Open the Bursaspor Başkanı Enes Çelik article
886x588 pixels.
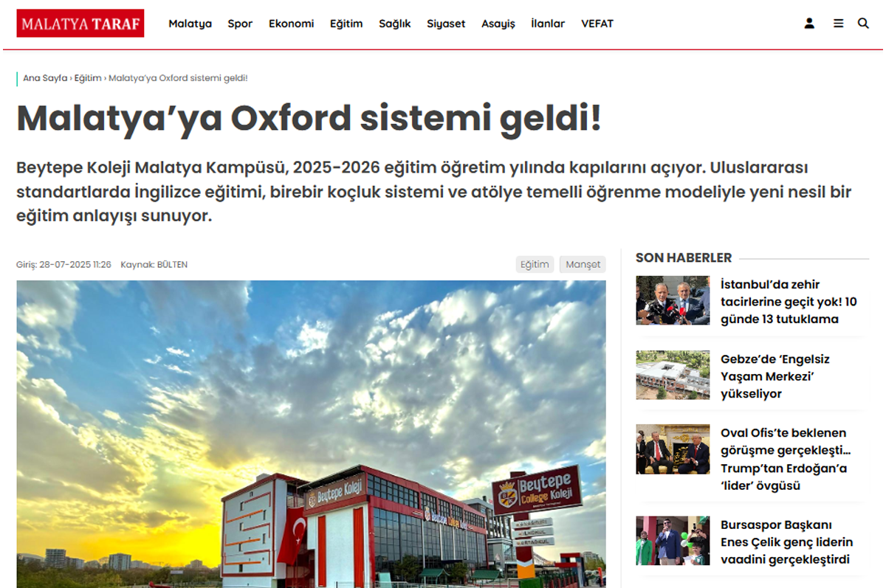786,542
